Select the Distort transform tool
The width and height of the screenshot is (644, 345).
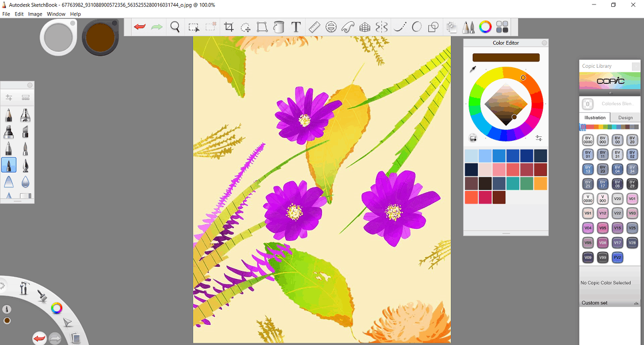click(262, 27)
